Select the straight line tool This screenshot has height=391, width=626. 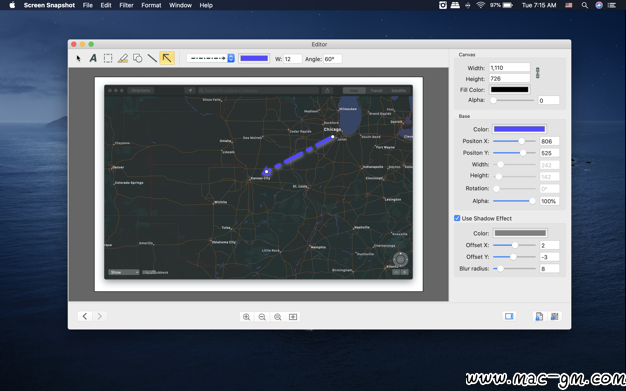pyautogui.click(x=152, y=58)
